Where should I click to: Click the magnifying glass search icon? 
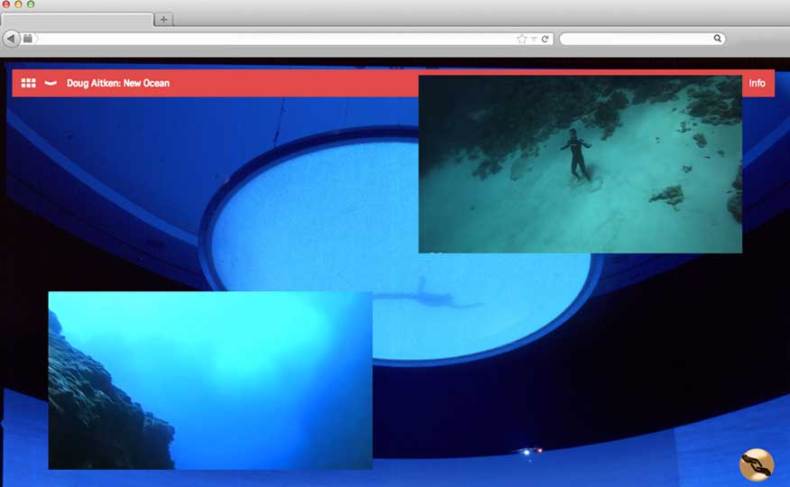717,38
